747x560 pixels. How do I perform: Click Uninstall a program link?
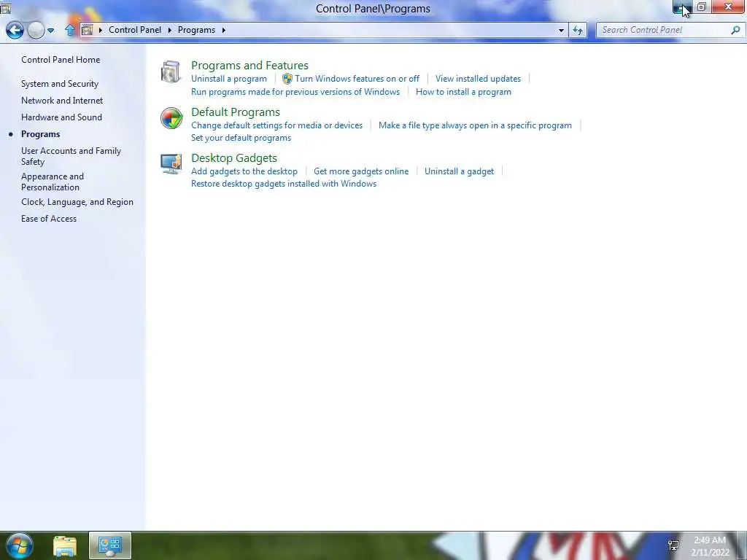(229, 79)
